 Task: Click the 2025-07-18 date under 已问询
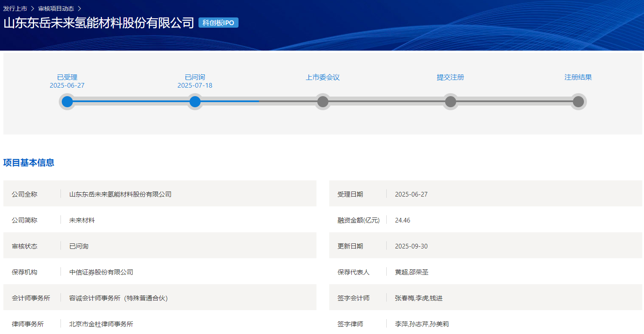(x=195, y=86)
